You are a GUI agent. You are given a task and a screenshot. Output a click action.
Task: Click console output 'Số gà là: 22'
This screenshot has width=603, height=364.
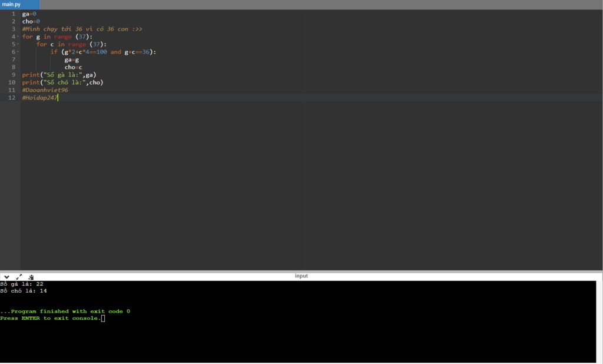pyautogui.click(x=22, y=284)
